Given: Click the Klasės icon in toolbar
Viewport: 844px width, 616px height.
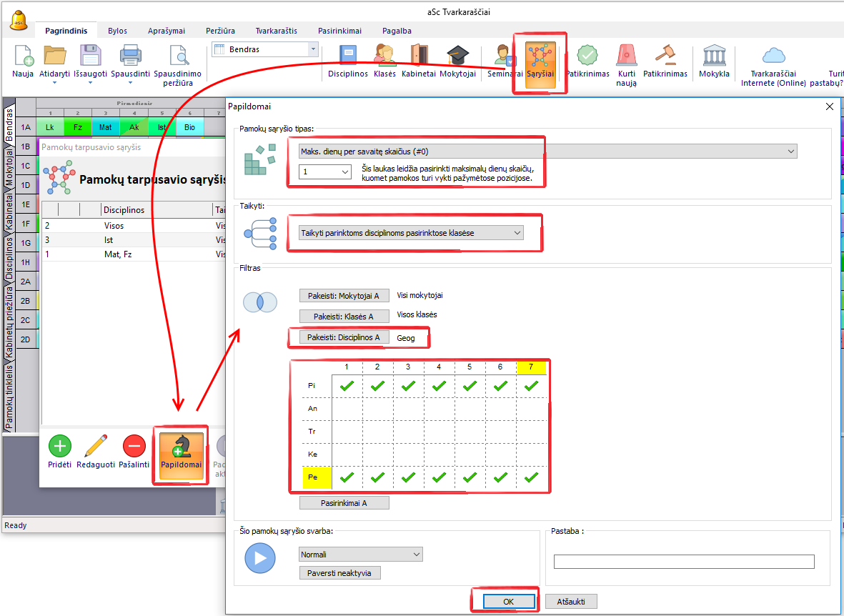Looking at the screenshot, I should coord(384,56).
